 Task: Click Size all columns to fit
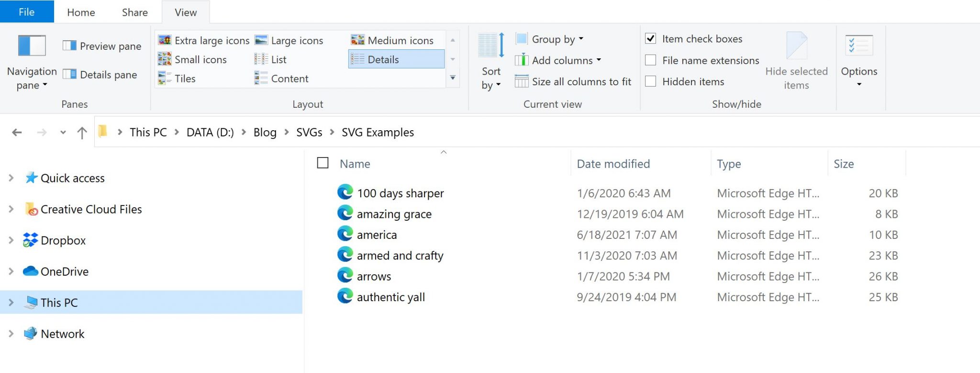(x=573, y=81)
